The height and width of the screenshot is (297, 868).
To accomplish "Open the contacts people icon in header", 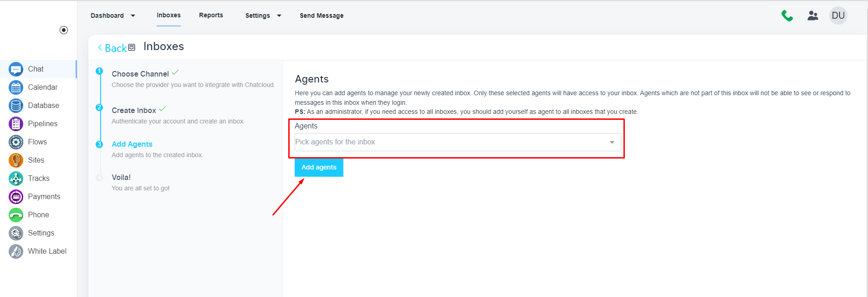I will coord(813,16).
